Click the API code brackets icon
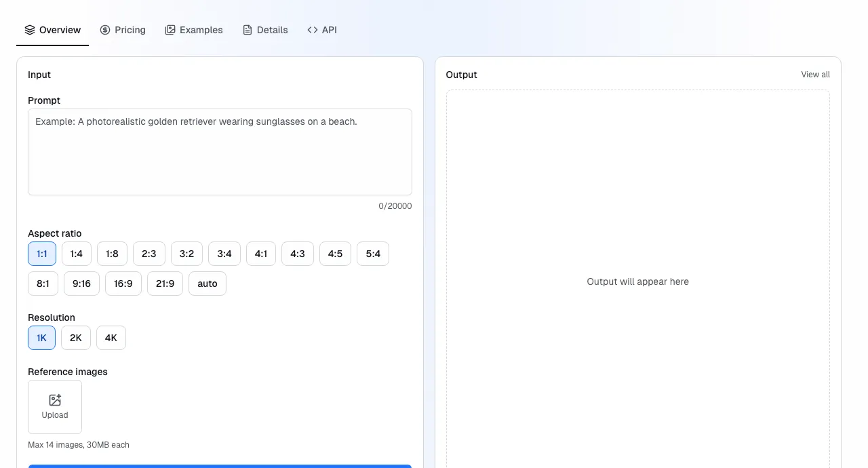This screenshot has height=468, width=868. [313, 30]
